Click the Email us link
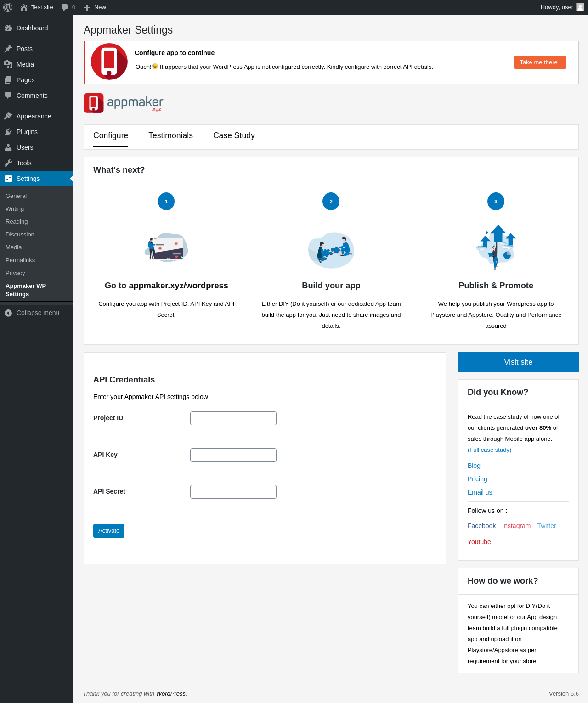Screen dimensions: 588x703 (x=480, y=492)
